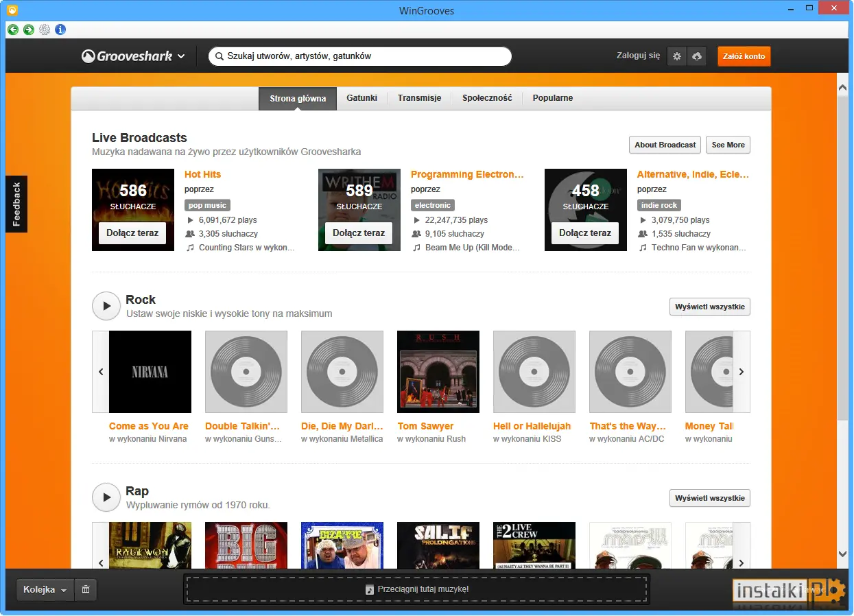Show previous Rock albums with left arrow
Viewport: 854px width, 616px height.
(x=101, y=372)
